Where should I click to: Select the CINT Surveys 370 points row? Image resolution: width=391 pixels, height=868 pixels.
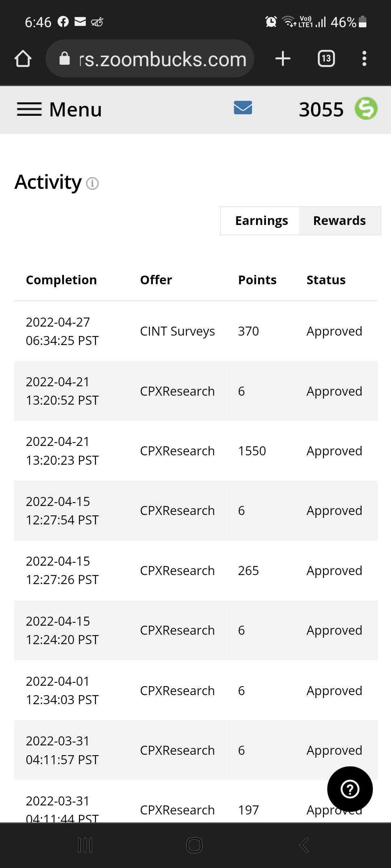coord(196,331)
